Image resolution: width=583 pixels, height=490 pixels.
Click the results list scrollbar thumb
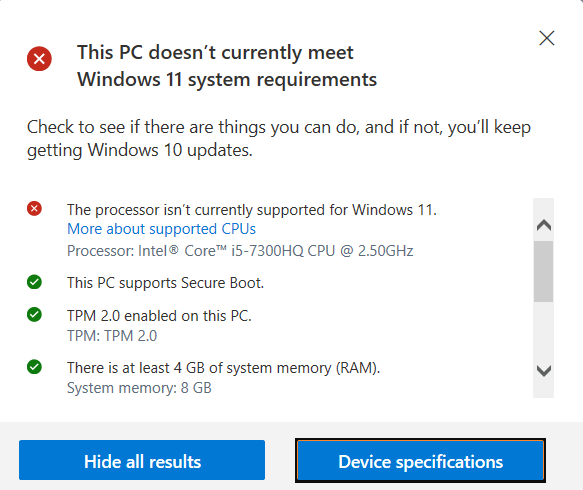point(544,271)
